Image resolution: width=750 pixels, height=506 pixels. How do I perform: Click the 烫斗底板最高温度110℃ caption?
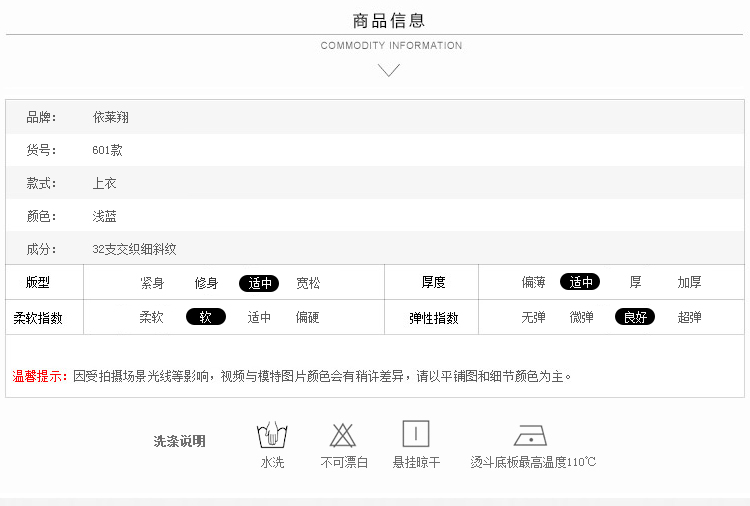(x=533, y=462)
